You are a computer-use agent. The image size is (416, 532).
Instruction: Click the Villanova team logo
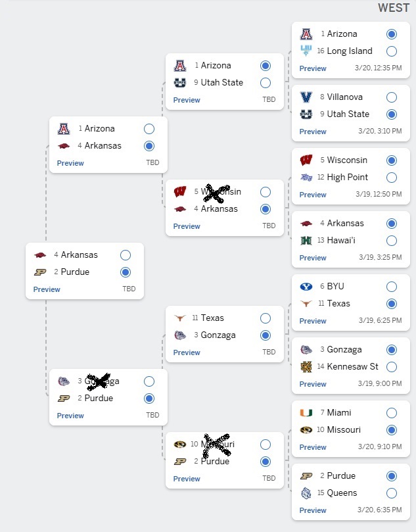[306, 97]
